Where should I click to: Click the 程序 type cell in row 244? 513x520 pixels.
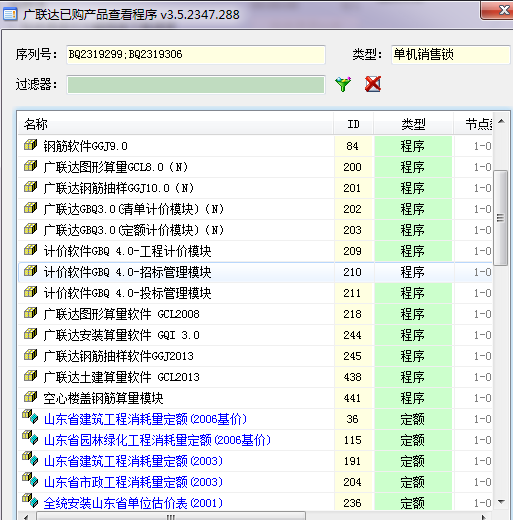click(413, 335)
